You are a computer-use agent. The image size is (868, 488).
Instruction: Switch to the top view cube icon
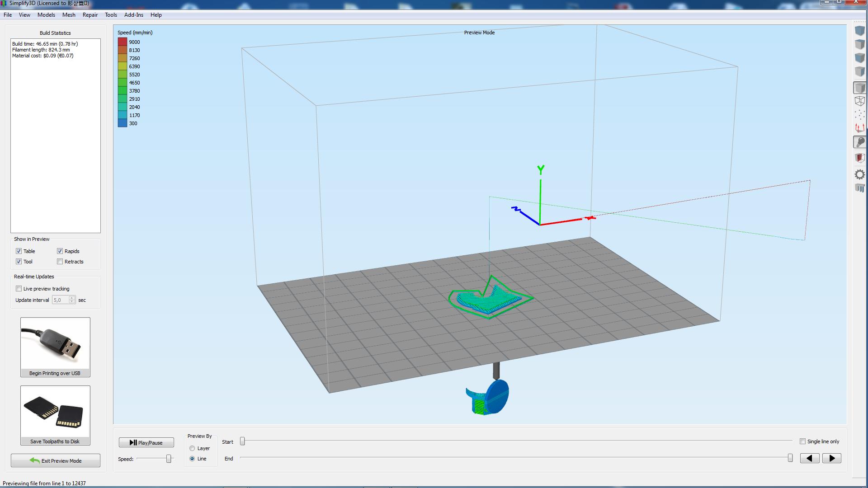point(859,44)
